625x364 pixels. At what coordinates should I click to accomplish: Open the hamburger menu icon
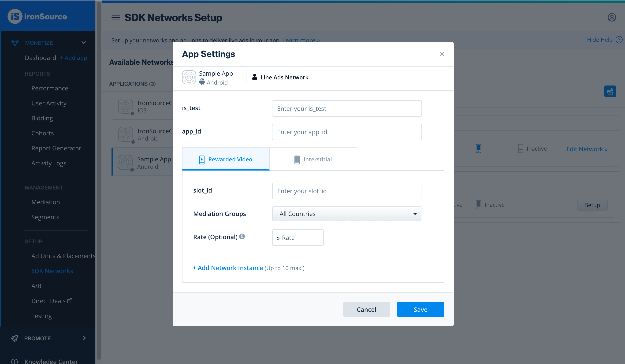(x=115, y=18)
